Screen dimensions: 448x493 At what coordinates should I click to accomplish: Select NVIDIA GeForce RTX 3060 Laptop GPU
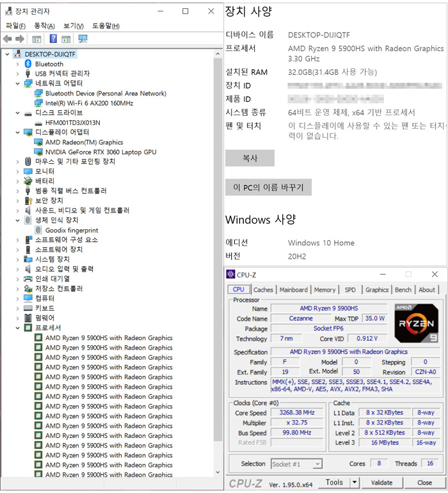point(100,152)
